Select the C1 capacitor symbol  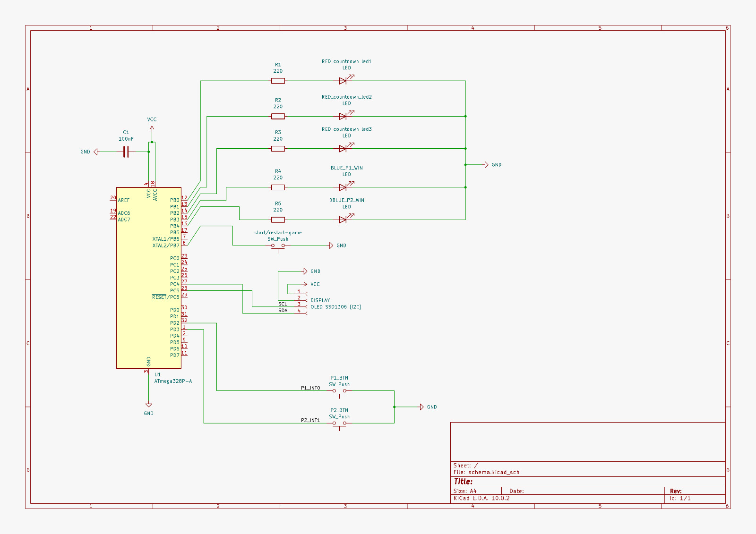[x=126, y=152]
